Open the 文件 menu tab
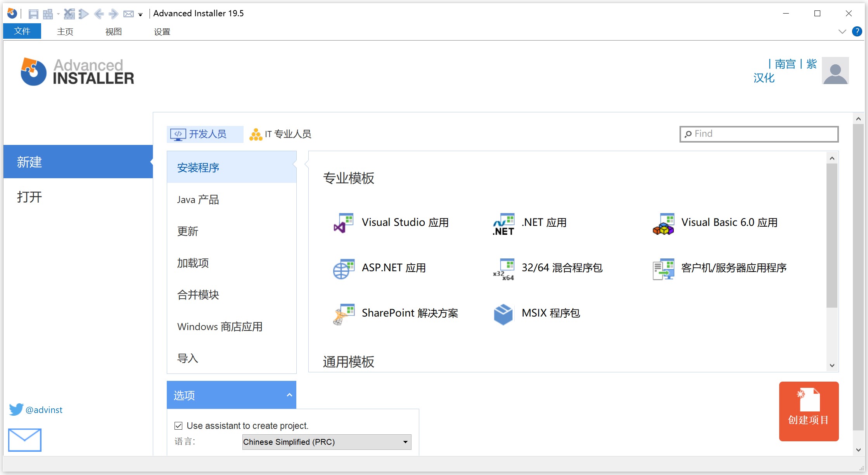This screenshot has height=475, width=868. 22,31
